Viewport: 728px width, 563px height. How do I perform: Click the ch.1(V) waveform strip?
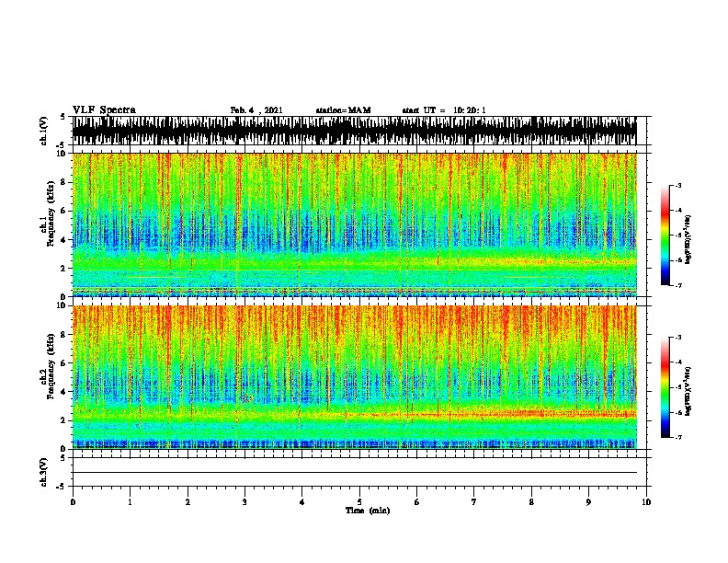[355, 131]
